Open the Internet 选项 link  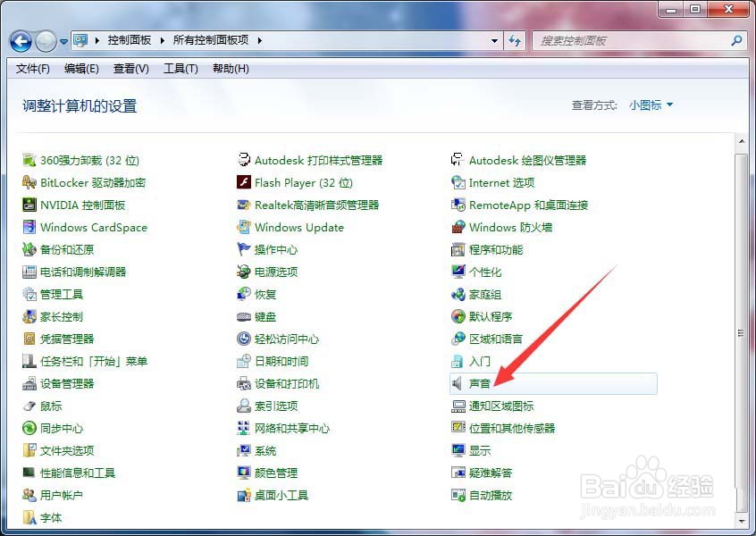point(502,182)
